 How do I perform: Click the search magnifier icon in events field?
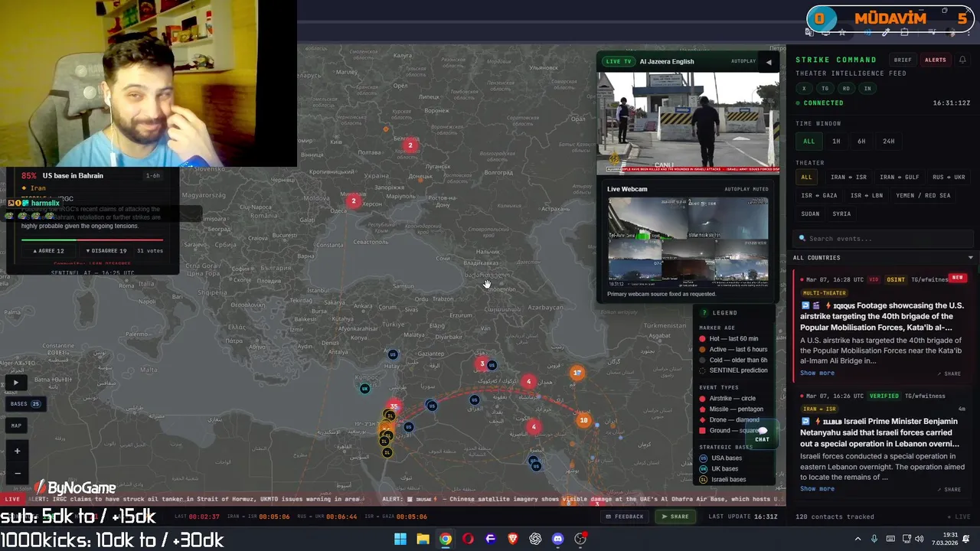pyautogui.click(x=802, y=239)
